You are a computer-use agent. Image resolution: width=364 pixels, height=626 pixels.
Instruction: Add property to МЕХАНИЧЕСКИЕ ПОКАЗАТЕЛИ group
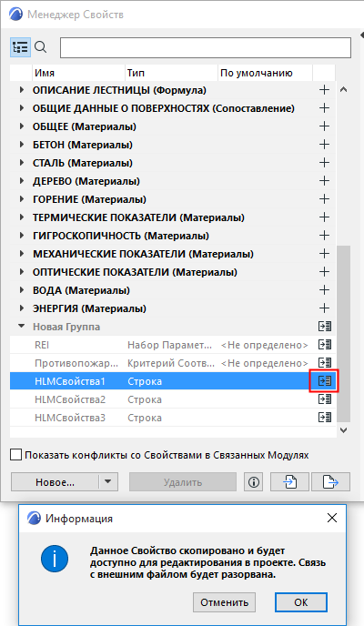click(x=324, y=254)
